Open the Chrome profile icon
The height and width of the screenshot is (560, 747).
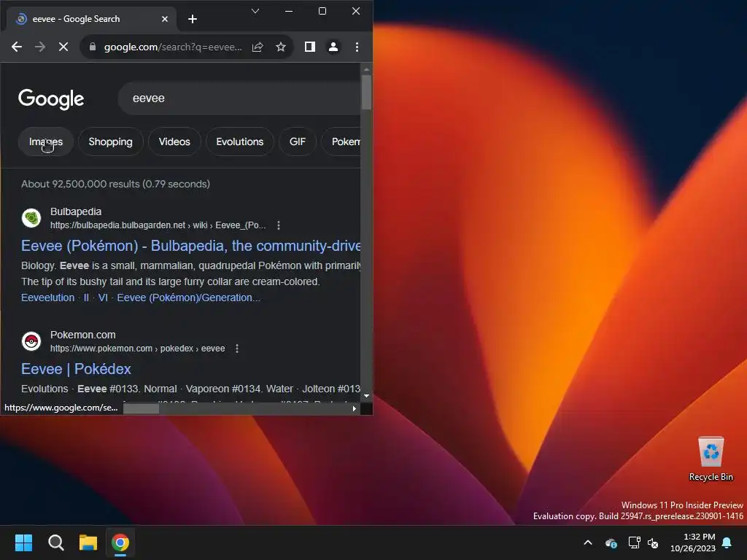pyautogui.click(x=333, y=47)
